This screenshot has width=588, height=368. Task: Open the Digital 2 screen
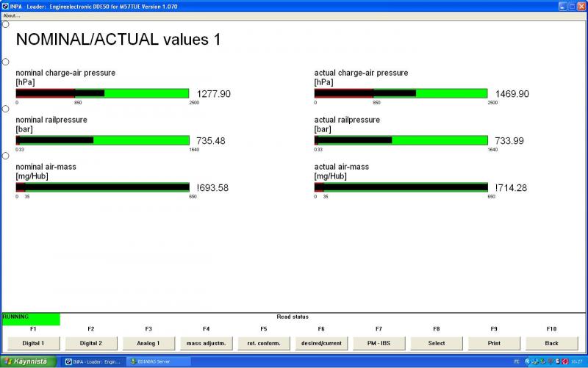tap(91, 343)
